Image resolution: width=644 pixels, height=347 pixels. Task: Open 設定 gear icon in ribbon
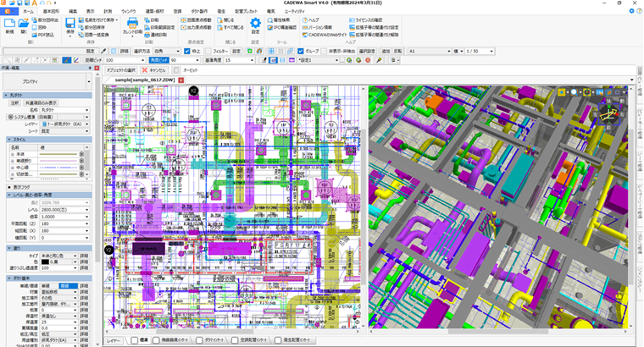pos(255,25)
